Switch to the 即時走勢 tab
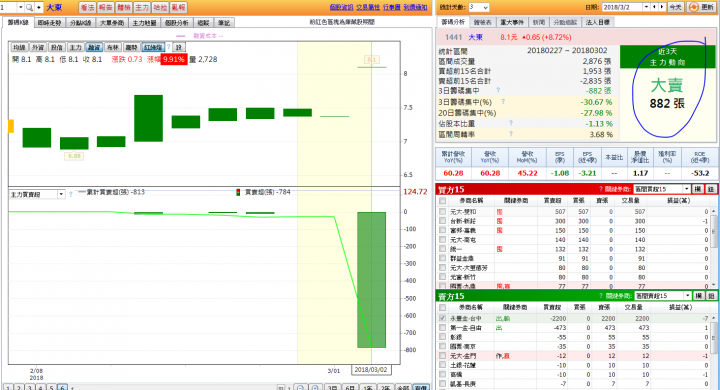The image size is (720, 390). coord(49,23)
